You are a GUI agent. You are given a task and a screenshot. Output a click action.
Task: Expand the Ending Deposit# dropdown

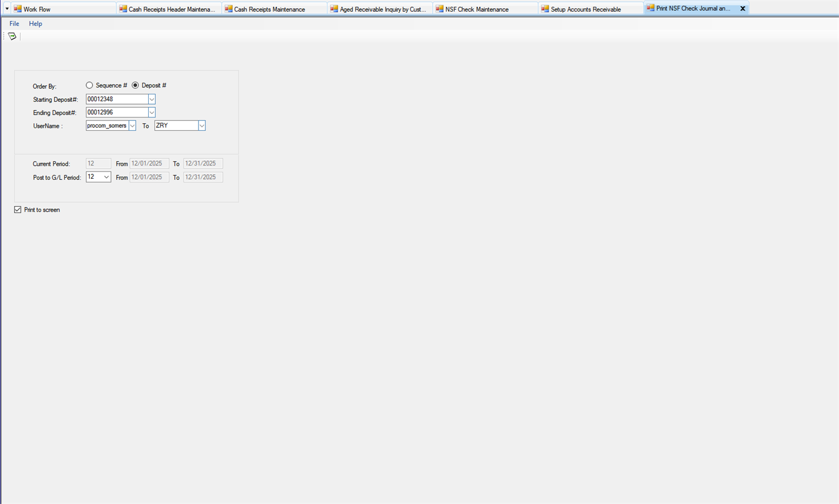tap(152, 112)
